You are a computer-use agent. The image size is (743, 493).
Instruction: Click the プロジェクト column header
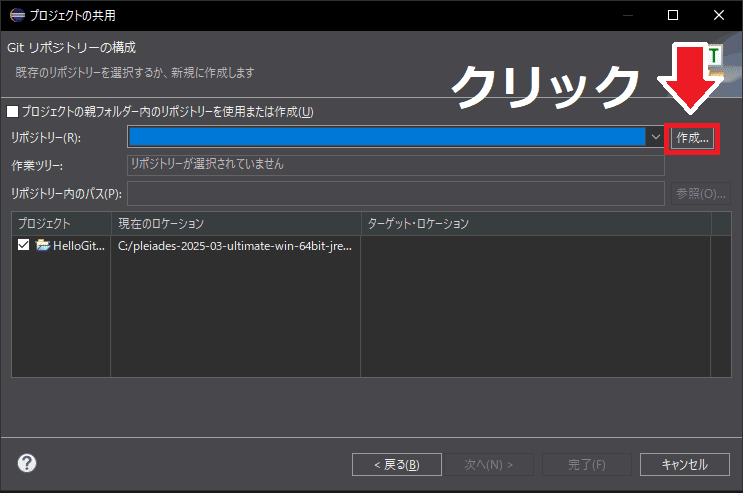pyautogui.click(x=60, y=223)
